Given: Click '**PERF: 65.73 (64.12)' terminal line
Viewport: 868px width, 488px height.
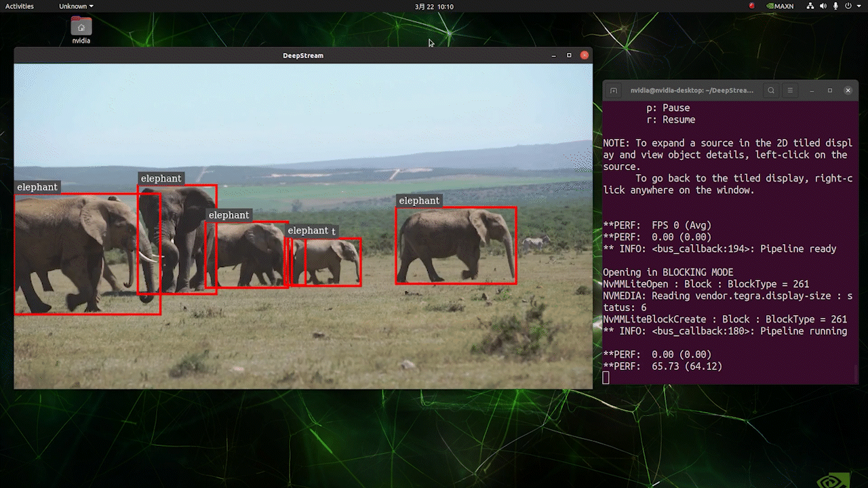Looking at the screenshot, I should pyautogui.click(x=663, y=366).
